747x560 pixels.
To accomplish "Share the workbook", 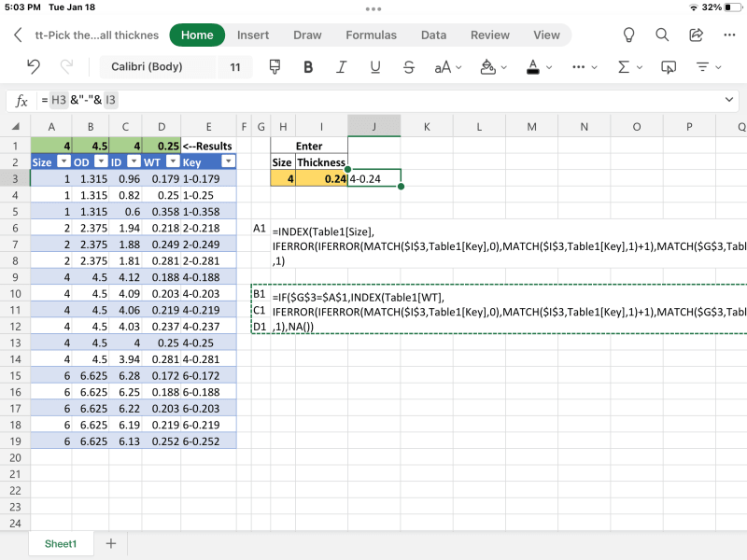I will click(x=696, y=35).
